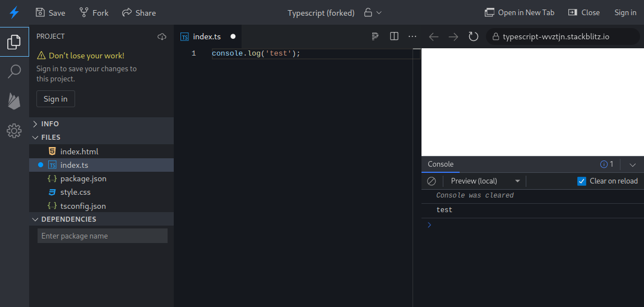
Task: Open the Search sidebar icon
Action: (15, 71)
